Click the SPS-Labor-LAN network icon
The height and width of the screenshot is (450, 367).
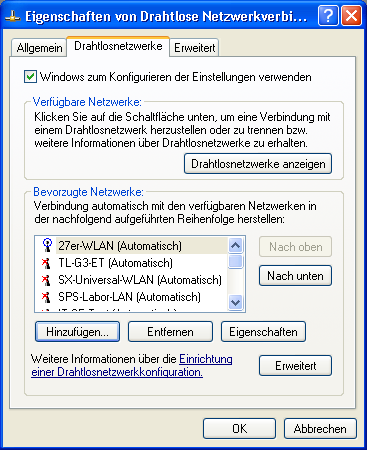click(x=46, y=297)
